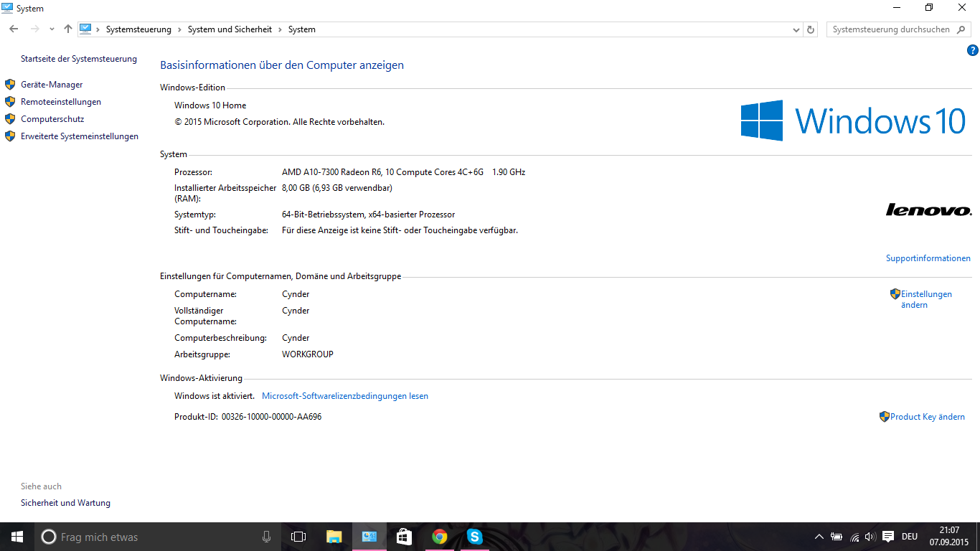Open the network Wi-Fi tray icon
980x551 pixels.
tap(854, 537)
